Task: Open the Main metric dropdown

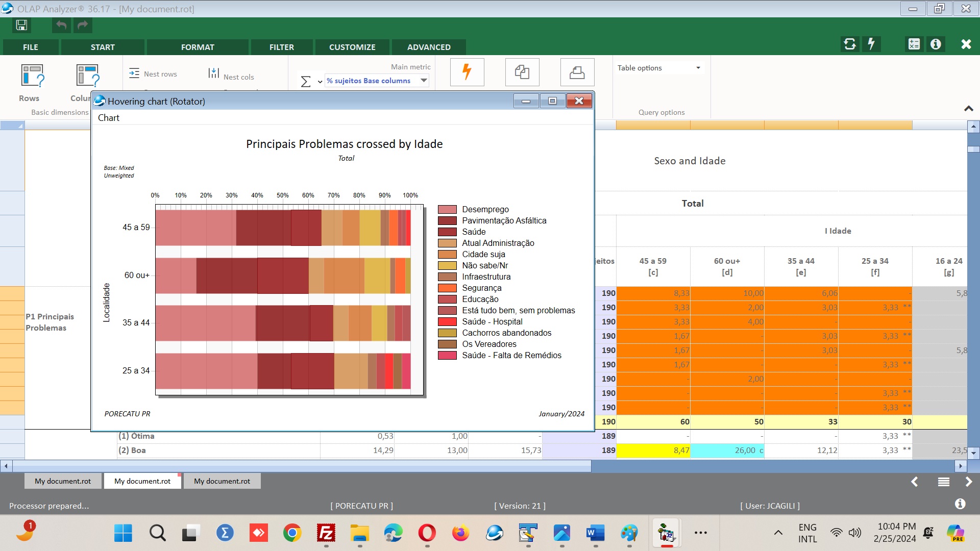Action: (x=424, y=81)
